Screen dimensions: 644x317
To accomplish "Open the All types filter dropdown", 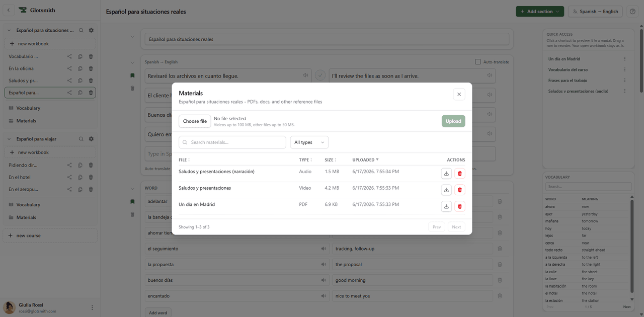I will click(x=309, y=142).
